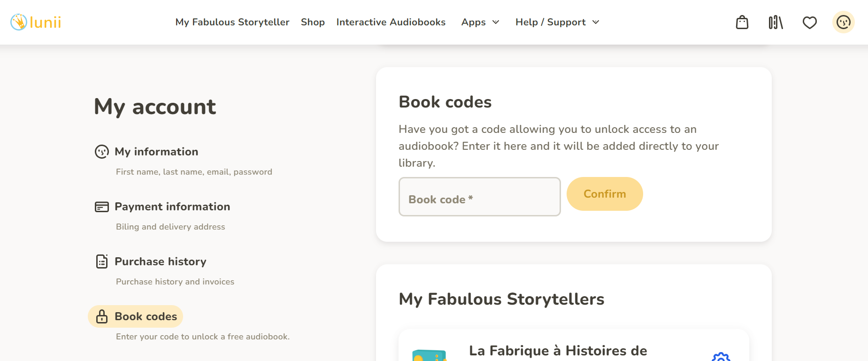Viewport: 868px width, 361px height.
Task: Click the Confirm button
Action: coord(605,194)
